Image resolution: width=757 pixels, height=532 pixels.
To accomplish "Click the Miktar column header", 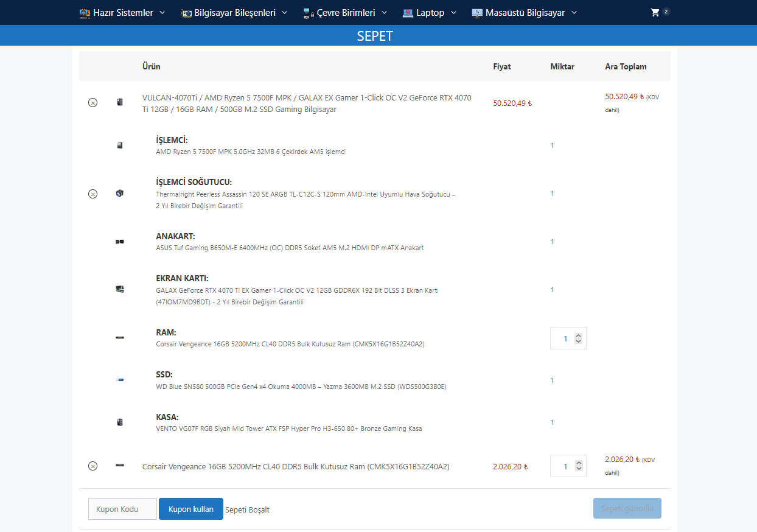I will click(x=562, y=66).
